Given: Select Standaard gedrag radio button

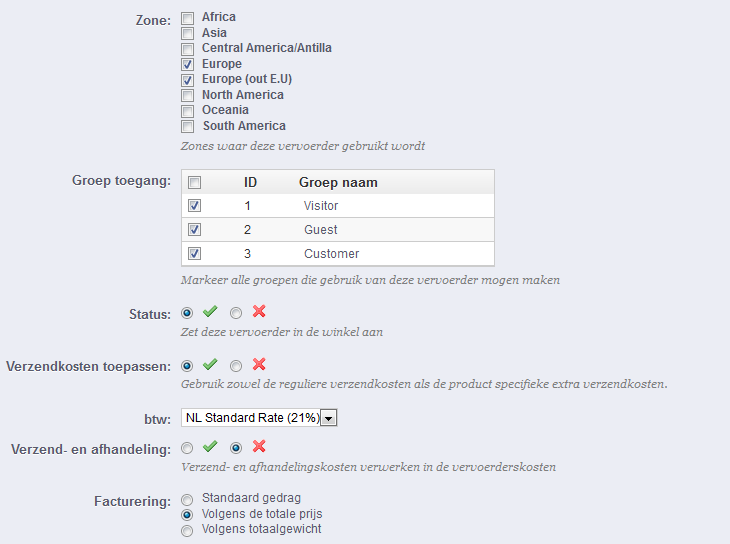Looking at the screenshot, I should coord(187,499).
